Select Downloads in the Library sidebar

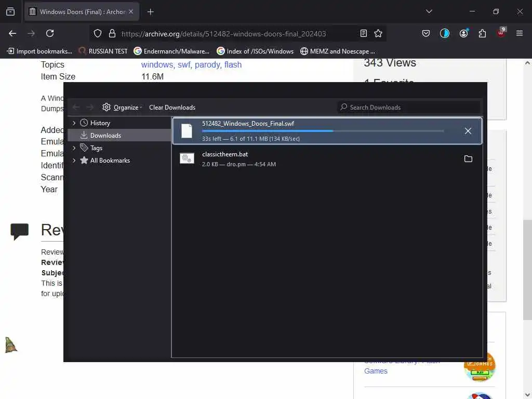[119, 136]
